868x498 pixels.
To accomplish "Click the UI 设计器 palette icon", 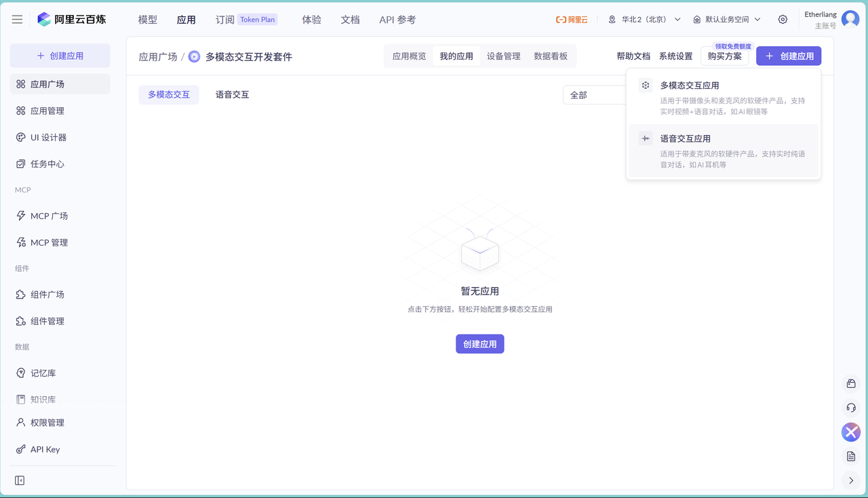I will [21, 137].
